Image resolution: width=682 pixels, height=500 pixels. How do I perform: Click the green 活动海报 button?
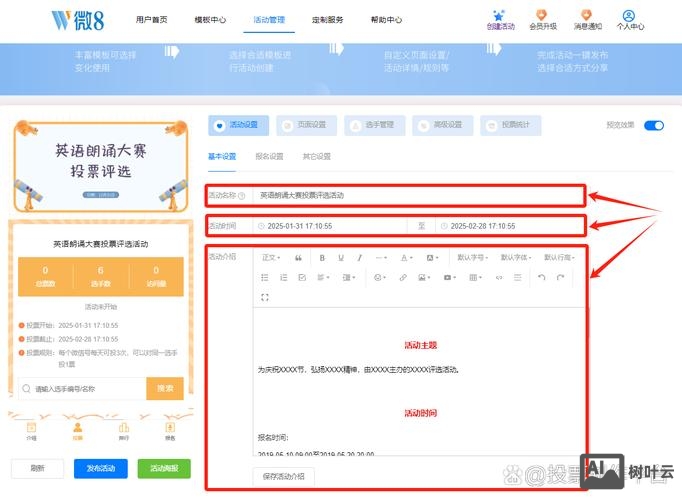(x=164, y=468)
